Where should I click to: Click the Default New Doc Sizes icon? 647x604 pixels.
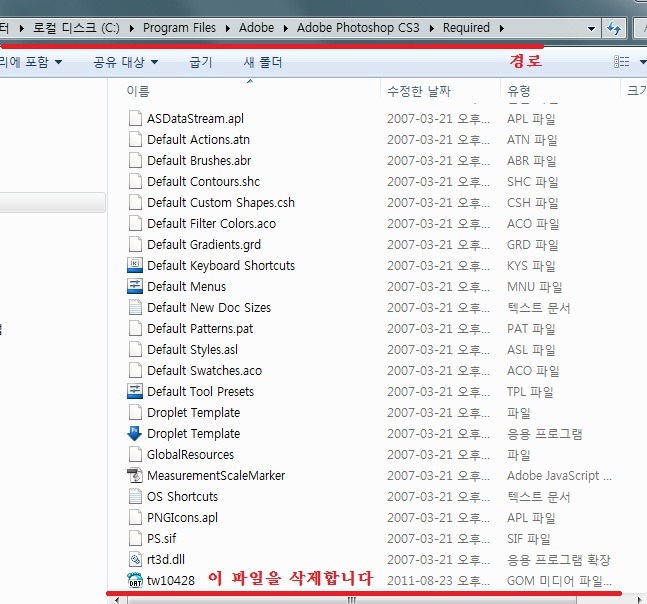tap(135, 307)
